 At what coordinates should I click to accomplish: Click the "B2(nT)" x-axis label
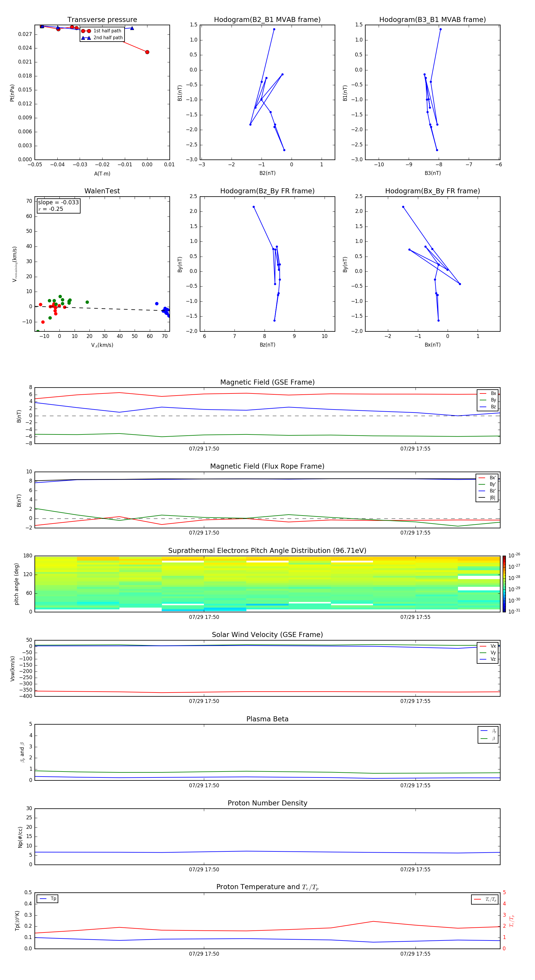point(267,173)
